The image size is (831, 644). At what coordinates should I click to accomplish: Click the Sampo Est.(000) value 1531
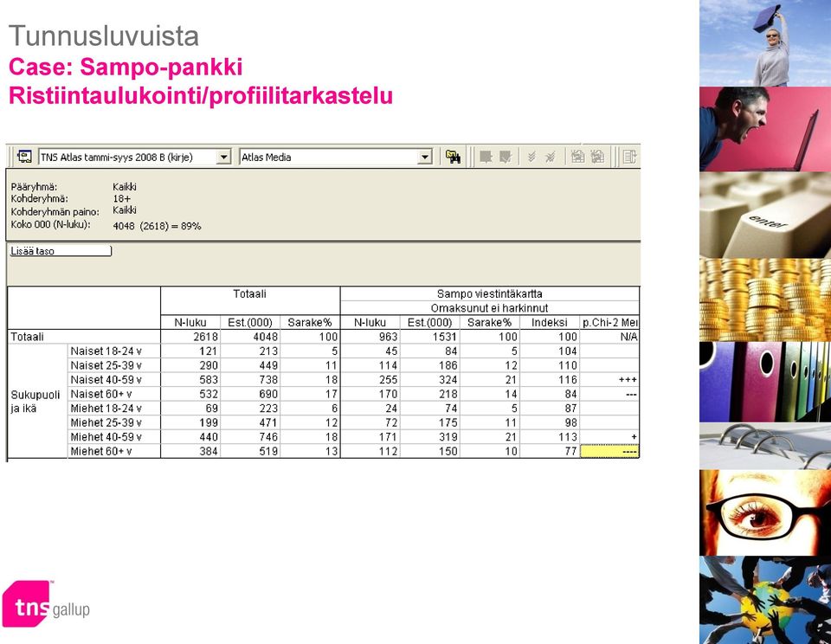pyautogui.click(x=445, y=337)
